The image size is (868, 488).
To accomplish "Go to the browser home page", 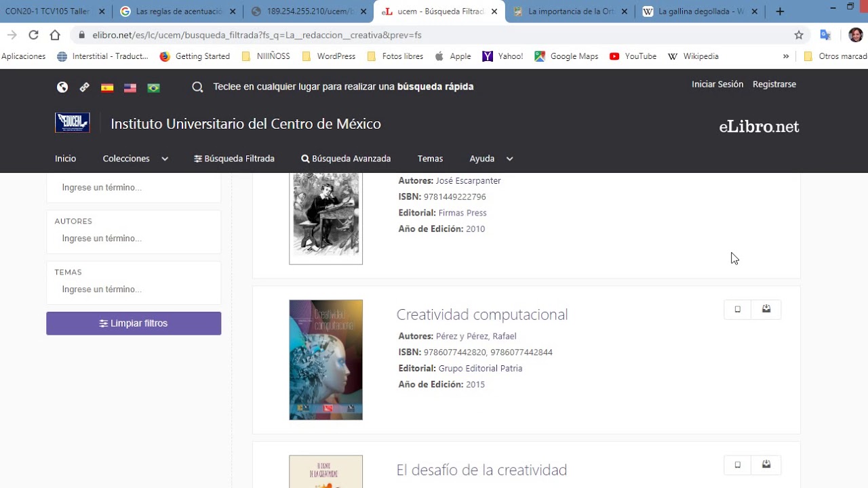I will (x=55, y=35).
